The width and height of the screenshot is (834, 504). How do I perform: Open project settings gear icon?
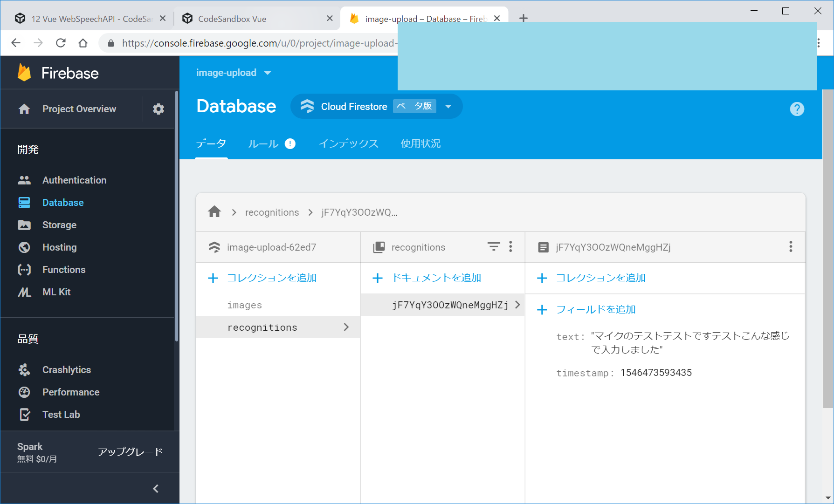tap(159, 109)
